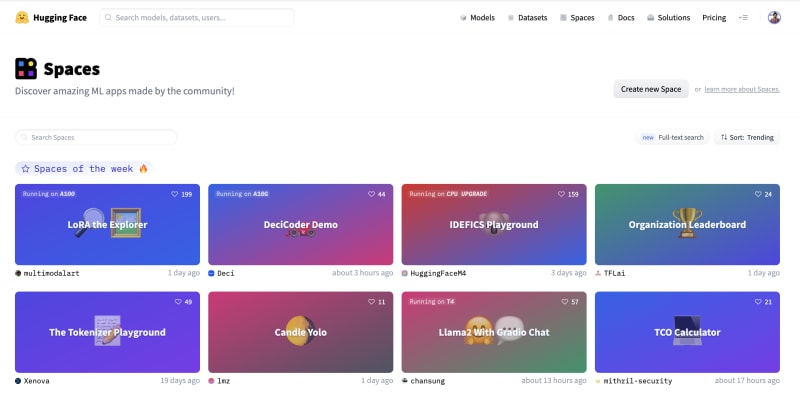This screenshot has height=411, width=800.
Task: Like the DeciCoder Demo space heart
Action: (371, 194)
